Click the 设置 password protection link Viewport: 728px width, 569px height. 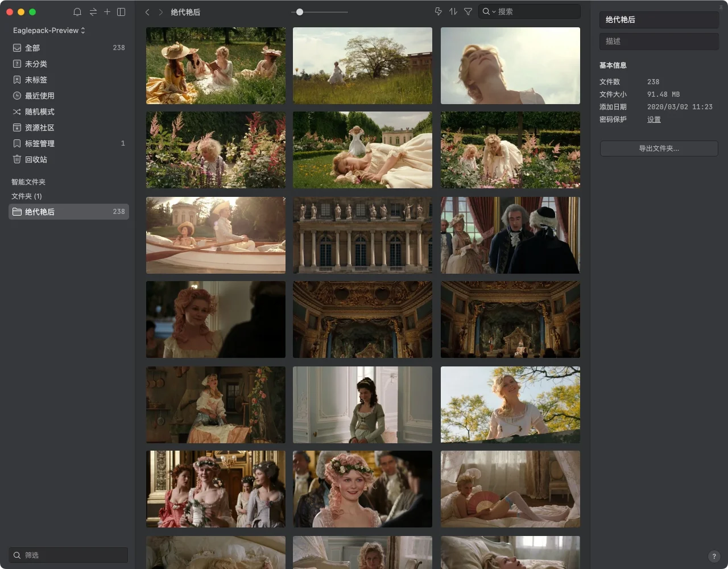click(x=654, y=119)
